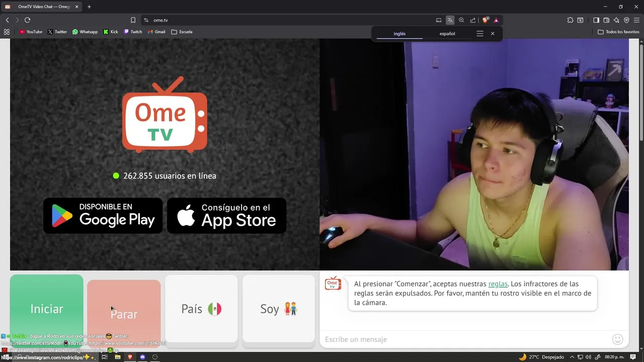The height and width of the screenshot is (362, 644).
Task: Open the País country selector
Action: point(201,309)
